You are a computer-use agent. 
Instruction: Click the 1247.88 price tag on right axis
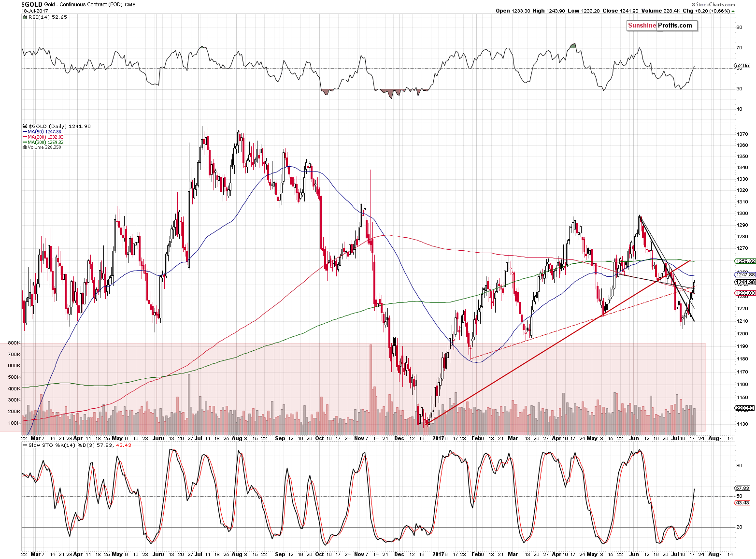point(745,274)
